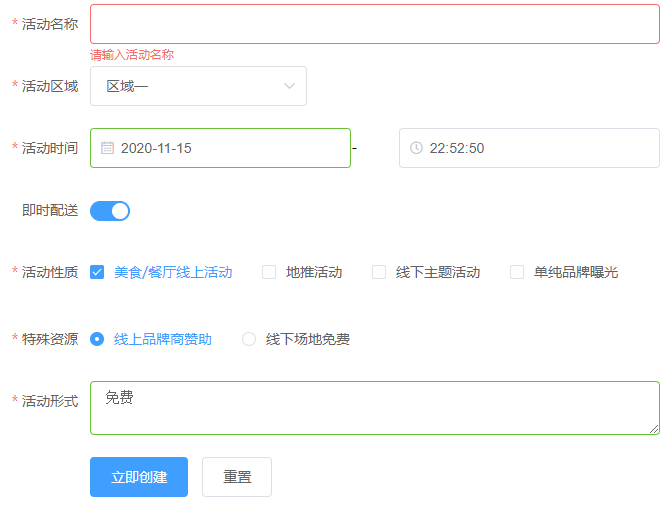Click the 美食/餐厅线上活动 label text
665x508 pixels.
[x=173, y=272]
